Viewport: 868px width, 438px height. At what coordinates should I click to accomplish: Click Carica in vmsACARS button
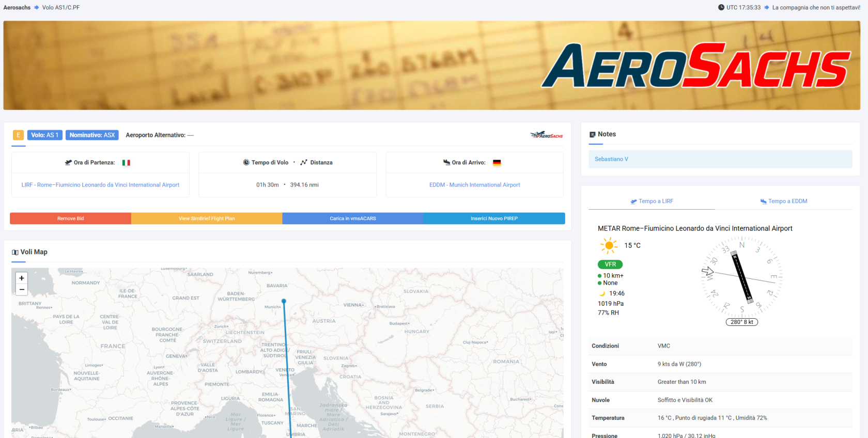point(353,218)
